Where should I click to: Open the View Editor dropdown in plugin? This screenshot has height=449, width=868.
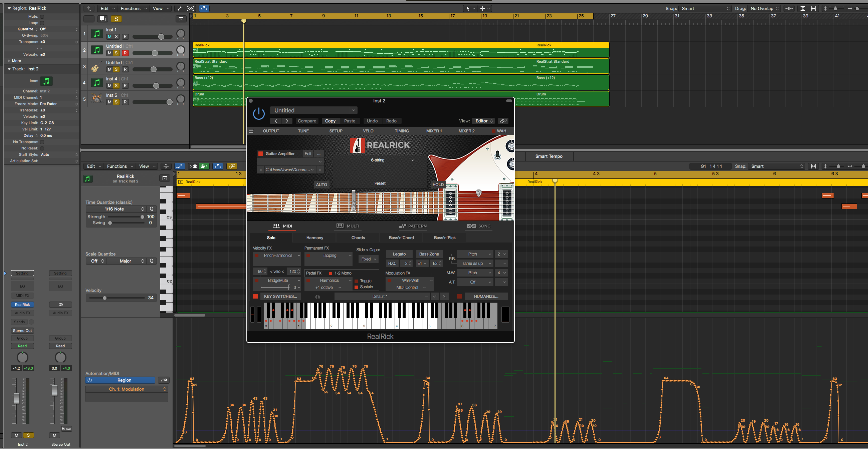click(x=484, y=121)
